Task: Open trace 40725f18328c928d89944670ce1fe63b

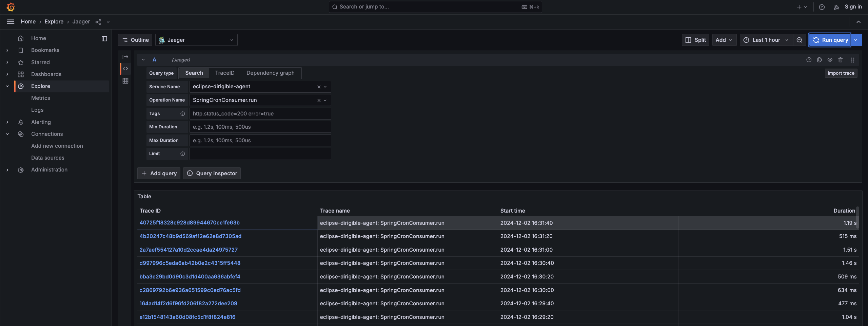Action: (x=190, y=223)
